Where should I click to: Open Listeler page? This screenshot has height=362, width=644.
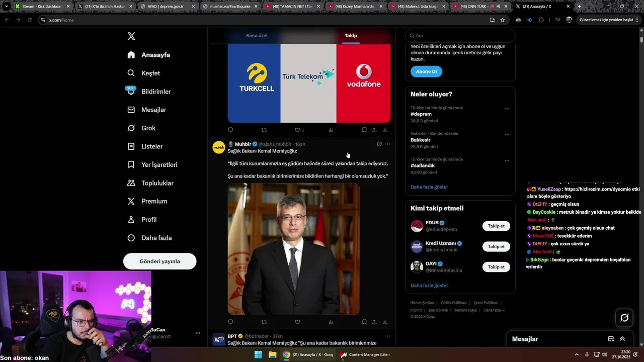coord(145,146)
